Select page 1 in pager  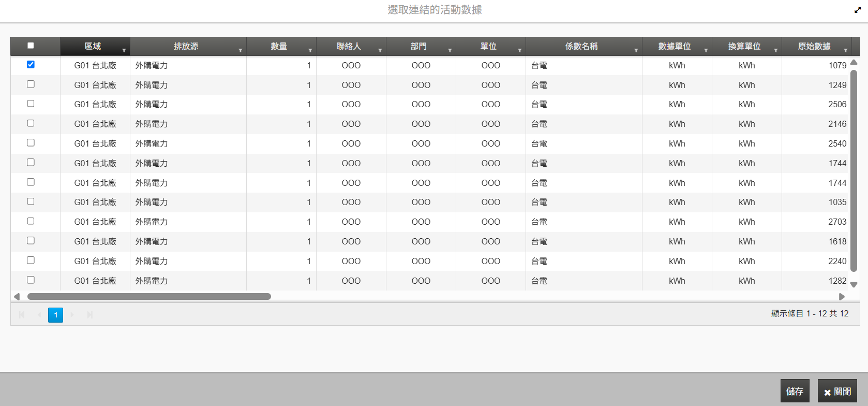coord(56,315)
